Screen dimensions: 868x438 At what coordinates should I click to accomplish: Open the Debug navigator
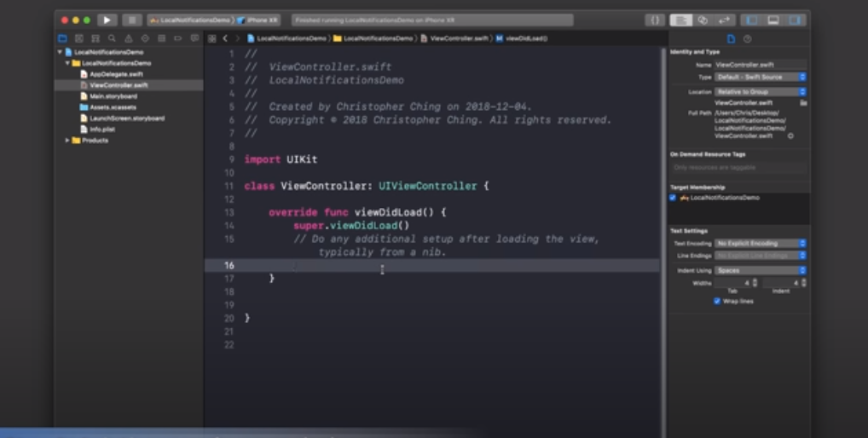[x=162, y=38]
